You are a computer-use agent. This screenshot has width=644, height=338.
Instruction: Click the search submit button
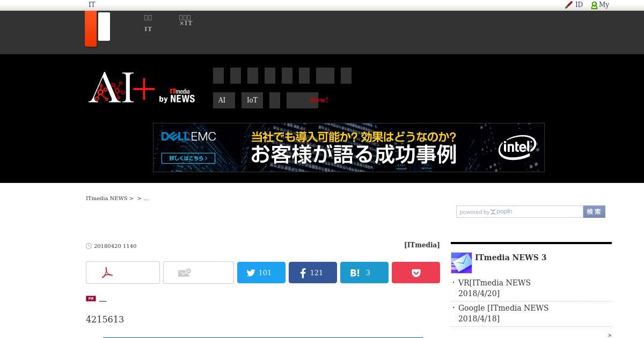(x=594, y=212)
